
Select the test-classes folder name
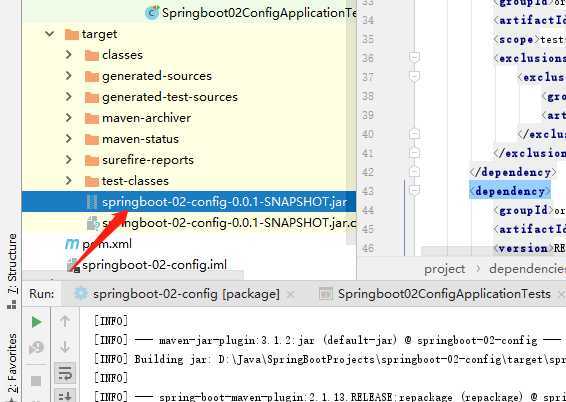coord(135,180)
